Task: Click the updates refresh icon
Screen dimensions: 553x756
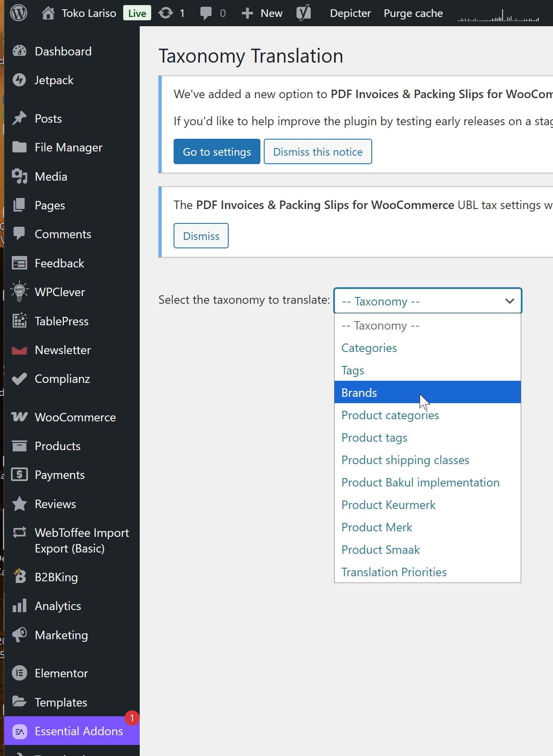Action: click(166, 13)
